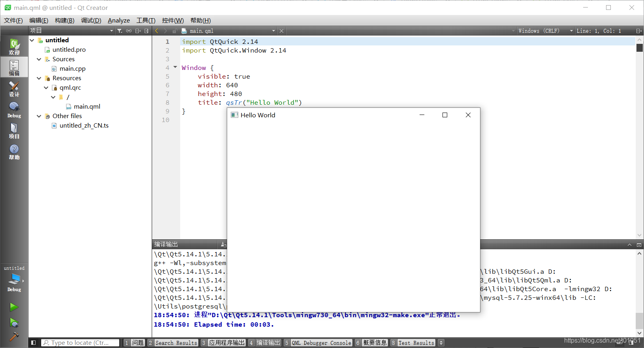Go back in editor navigation history
The height and width of the screenshot is (348, 644).
pyautogui.click(x=157, y=31)
